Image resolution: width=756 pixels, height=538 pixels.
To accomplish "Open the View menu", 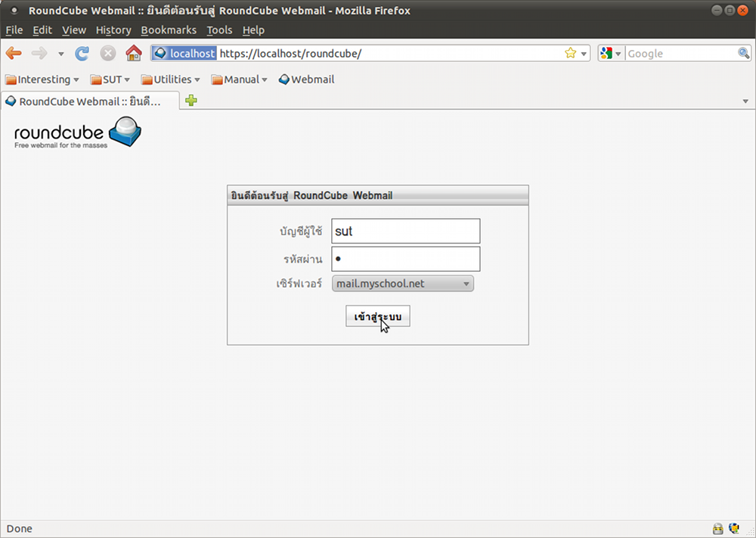I will [x=74, y=30].
